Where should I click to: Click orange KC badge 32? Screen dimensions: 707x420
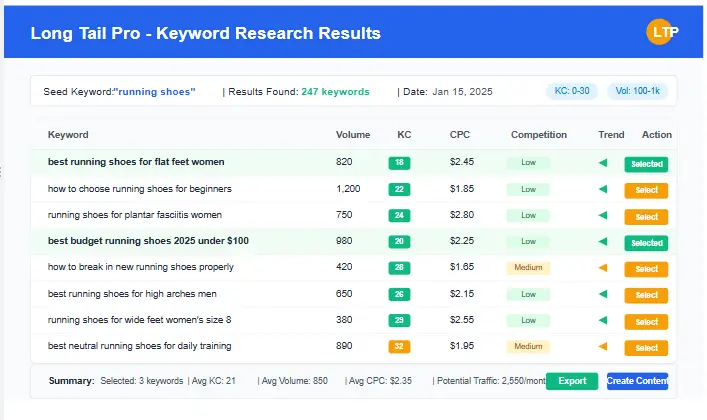(x=400, y=347)
